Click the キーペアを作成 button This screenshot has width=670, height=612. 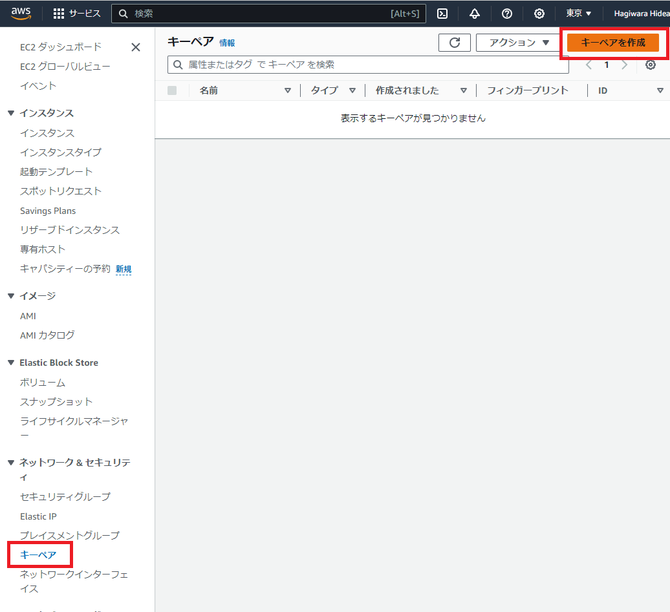[x=613, y=42]
